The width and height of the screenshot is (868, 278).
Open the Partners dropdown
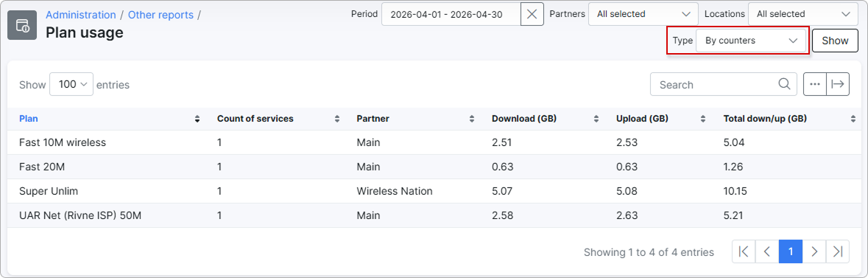643,15
